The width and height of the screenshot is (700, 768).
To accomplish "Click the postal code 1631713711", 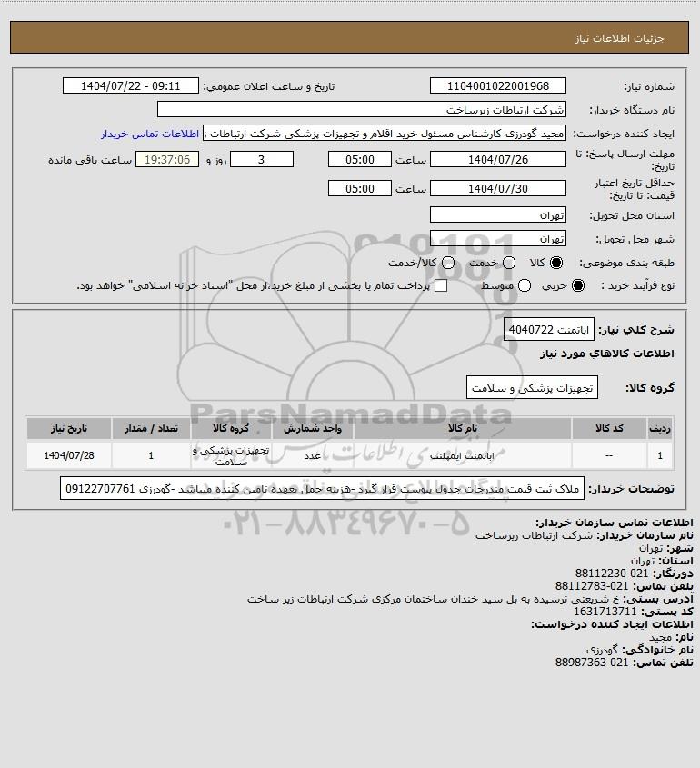I will pos(605,612).
